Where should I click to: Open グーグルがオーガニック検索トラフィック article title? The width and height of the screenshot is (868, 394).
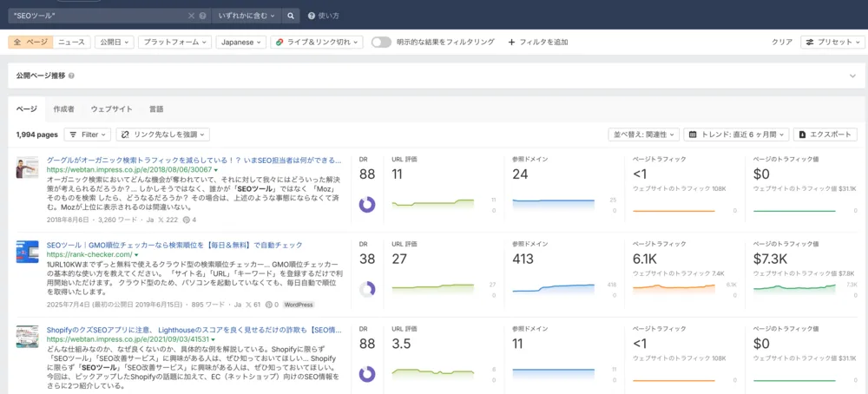(194, 160)
